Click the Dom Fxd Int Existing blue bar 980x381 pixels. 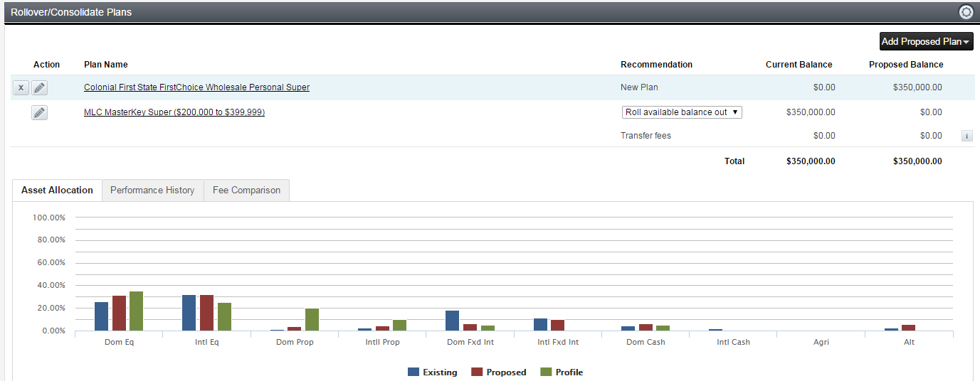coord(453,321)
